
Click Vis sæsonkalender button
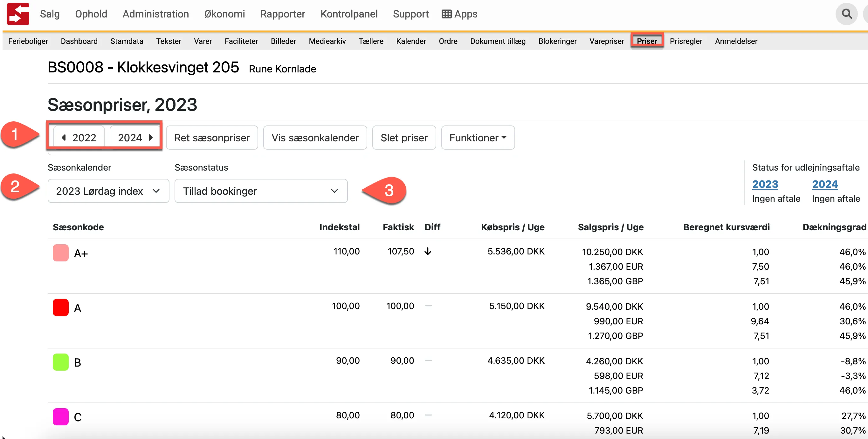(x=315, y=137)
